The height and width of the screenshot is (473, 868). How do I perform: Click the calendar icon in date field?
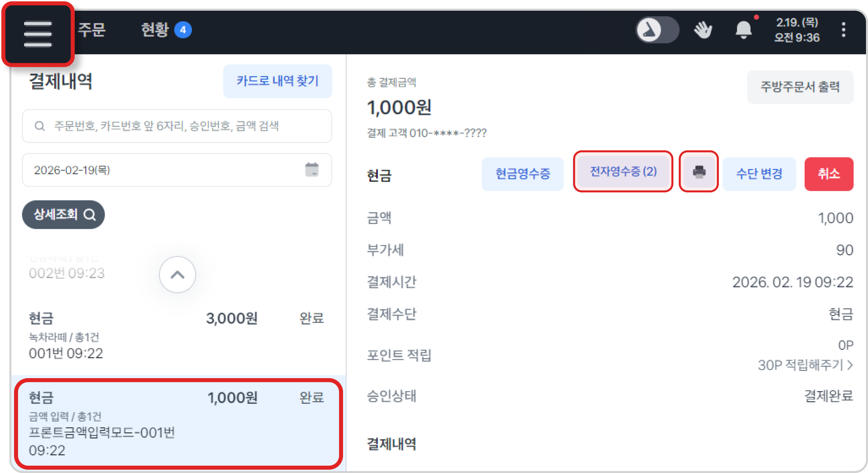click(x=312, y=170)
